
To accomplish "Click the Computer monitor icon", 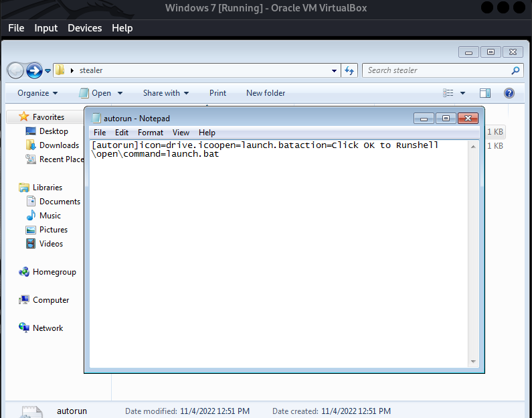I will (23, 300).
